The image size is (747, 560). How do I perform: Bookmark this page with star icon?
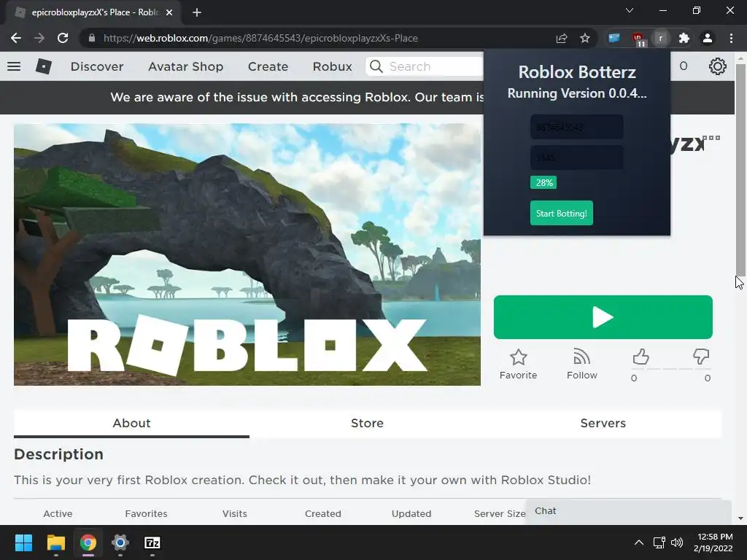[x=585, y=38]
